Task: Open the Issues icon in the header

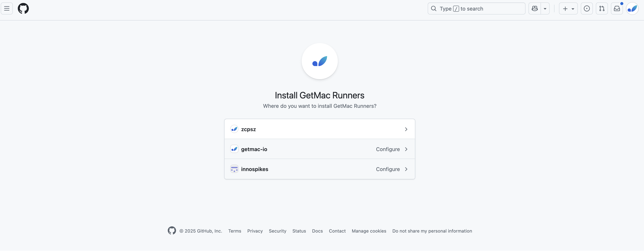Action: pyautogui.click(x=587, y=8)
